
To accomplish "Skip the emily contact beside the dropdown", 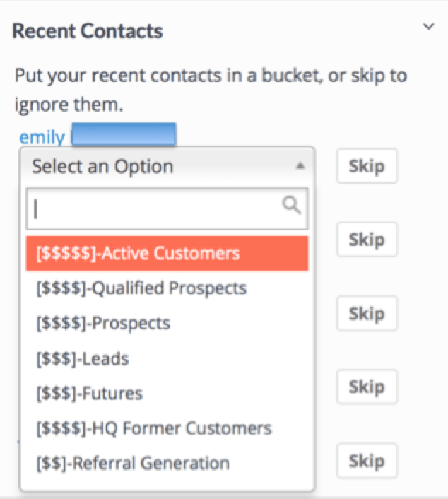I will (367, 166).
